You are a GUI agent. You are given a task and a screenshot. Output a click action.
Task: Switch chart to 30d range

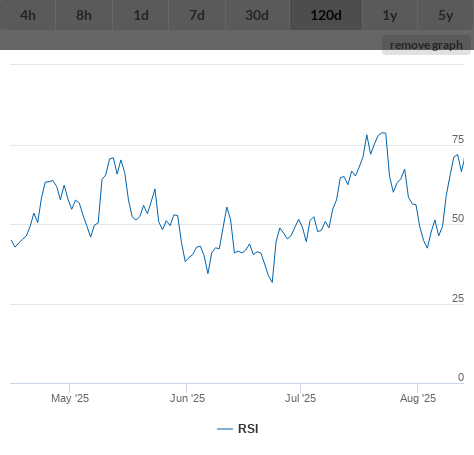(257, 15)
